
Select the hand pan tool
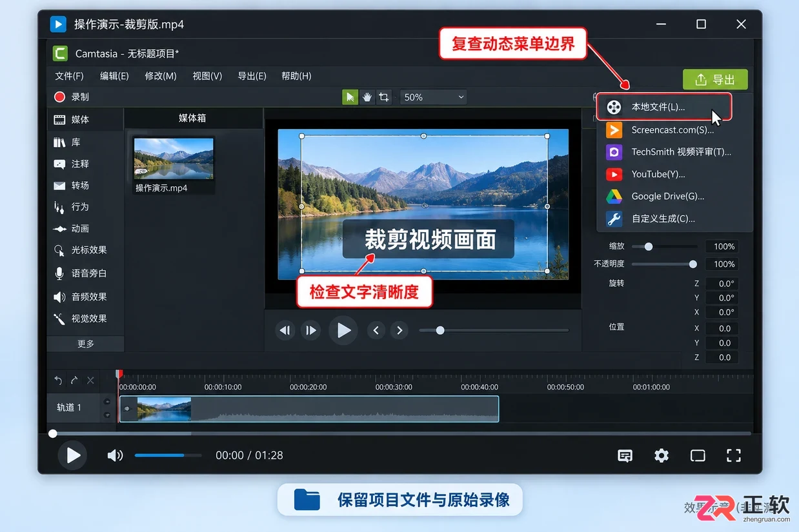(367, 97)
